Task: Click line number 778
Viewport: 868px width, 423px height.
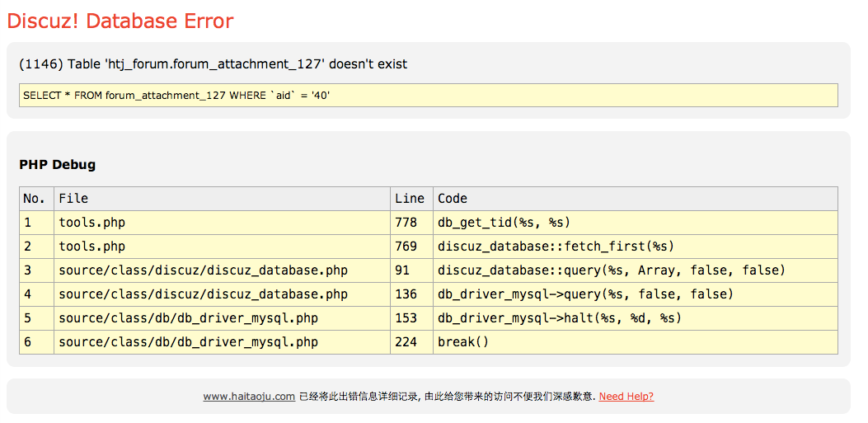Action: tap(412, 223)
